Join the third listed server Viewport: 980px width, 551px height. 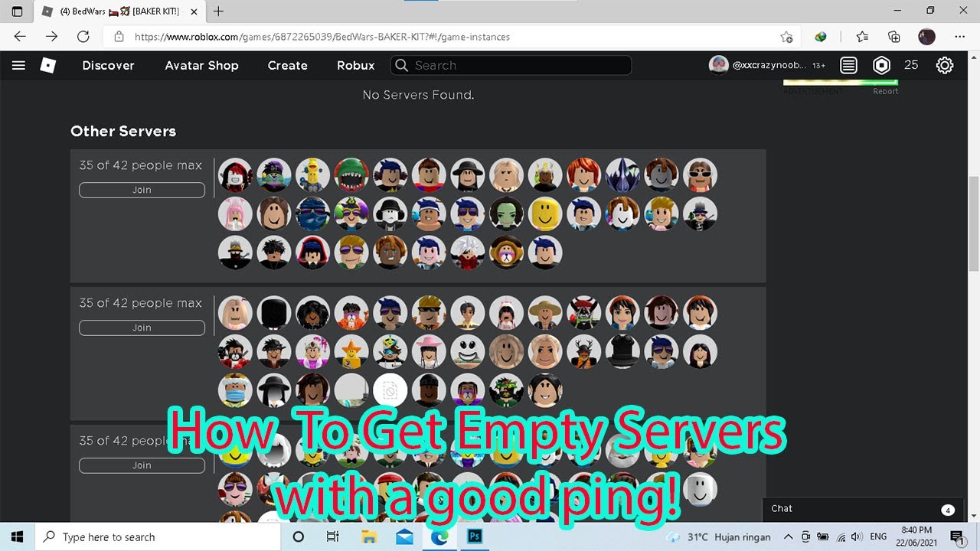click(x=142, y=465)
